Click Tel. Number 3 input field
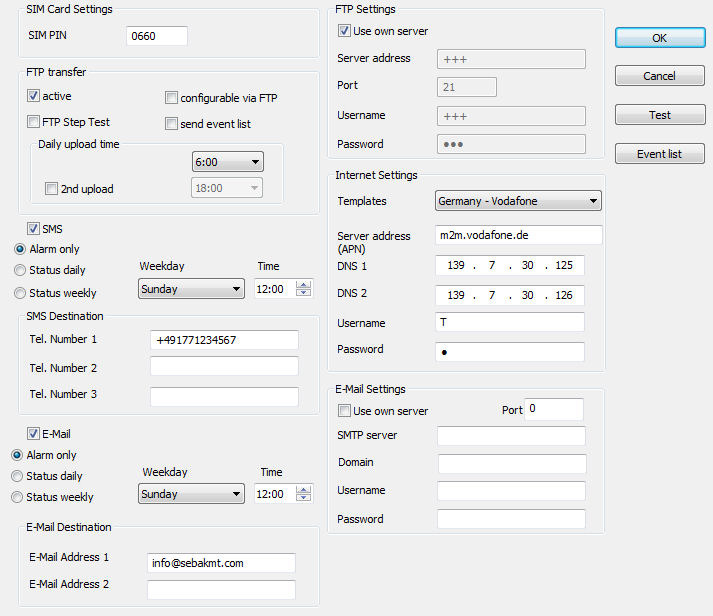The height and width of the screenshot is (616, 713). [224, 396]
